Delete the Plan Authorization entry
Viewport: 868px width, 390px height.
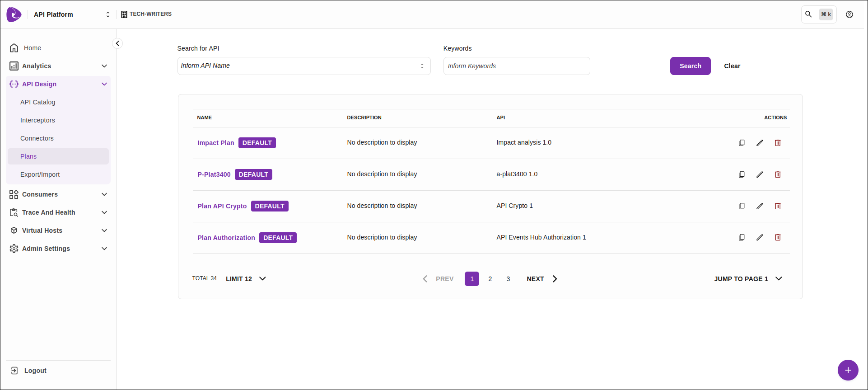(778, 237)
